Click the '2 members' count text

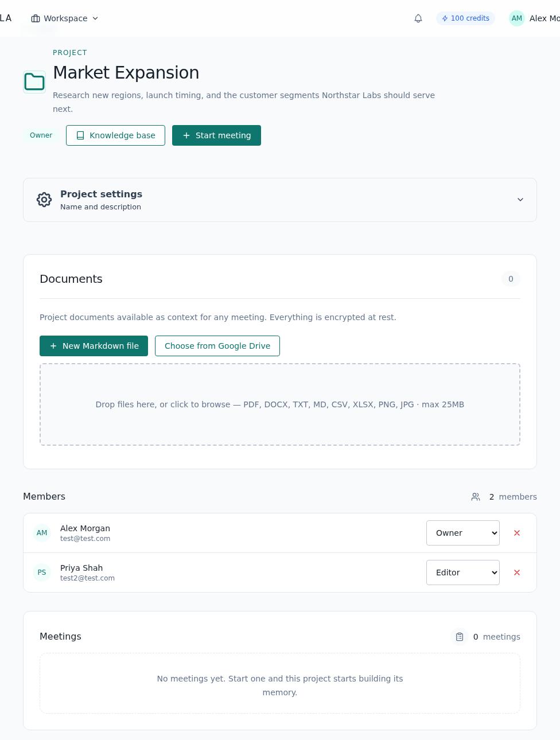tap(513, 497)
